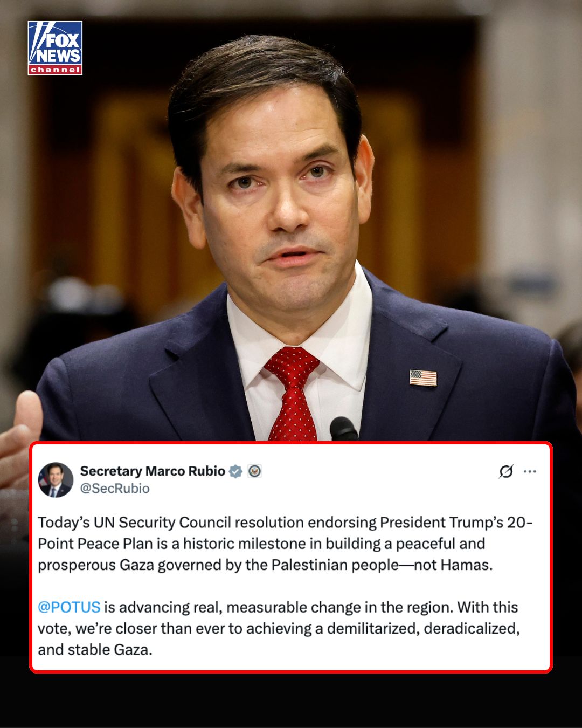The height and width of the screenshot is (728, 582).
Task: Click the black microphone tip
Action: (x=343, y=429)
